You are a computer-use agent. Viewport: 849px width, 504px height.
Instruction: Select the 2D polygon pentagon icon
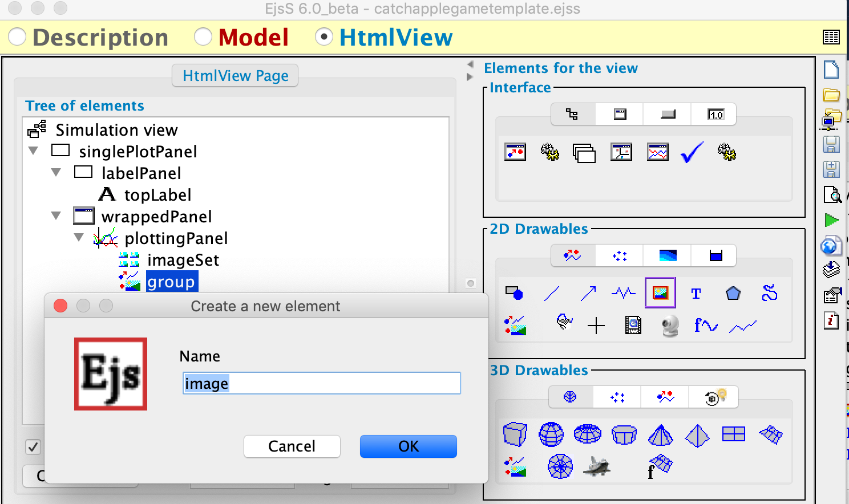coord(733,293)
